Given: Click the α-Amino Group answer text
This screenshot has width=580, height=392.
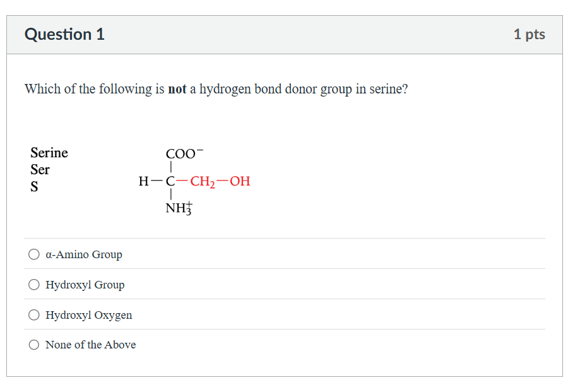Looking at the screenshot, I should click(x=83, y=254).
